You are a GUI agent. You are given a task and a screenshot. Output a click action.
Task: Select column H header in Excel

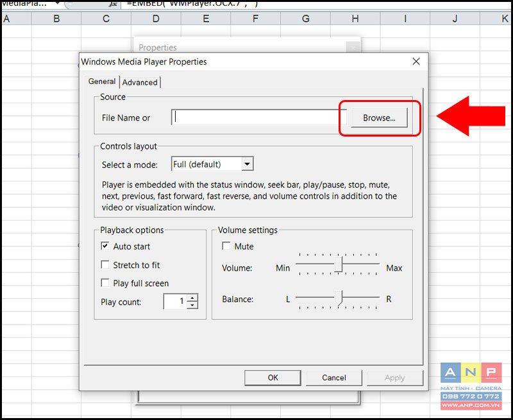click(355, 19)
